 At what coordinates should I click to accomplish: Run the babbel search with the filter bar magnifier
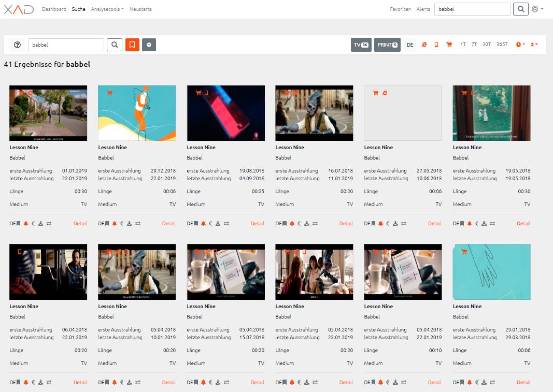[115, 45]
